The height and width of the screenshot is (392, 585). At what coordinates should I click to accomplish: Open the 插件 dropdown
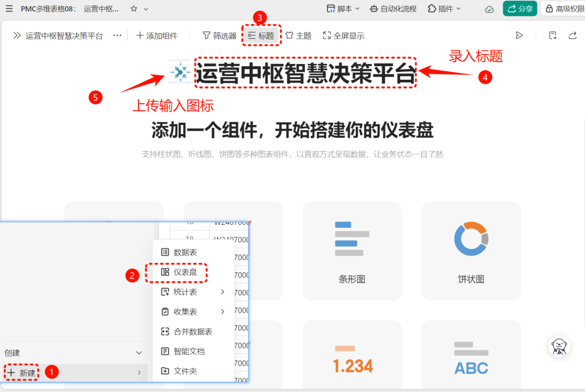(x=444, y=9)
